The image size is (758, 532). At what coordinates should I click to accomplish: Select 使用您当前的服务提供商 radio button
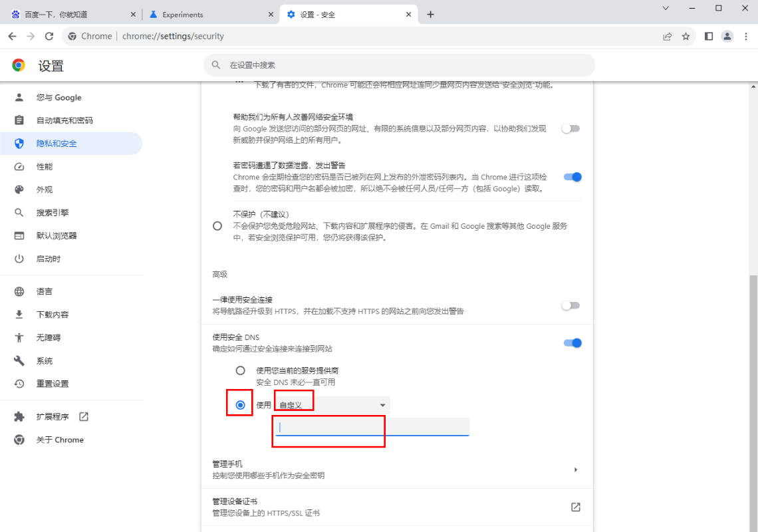[240, 370]
